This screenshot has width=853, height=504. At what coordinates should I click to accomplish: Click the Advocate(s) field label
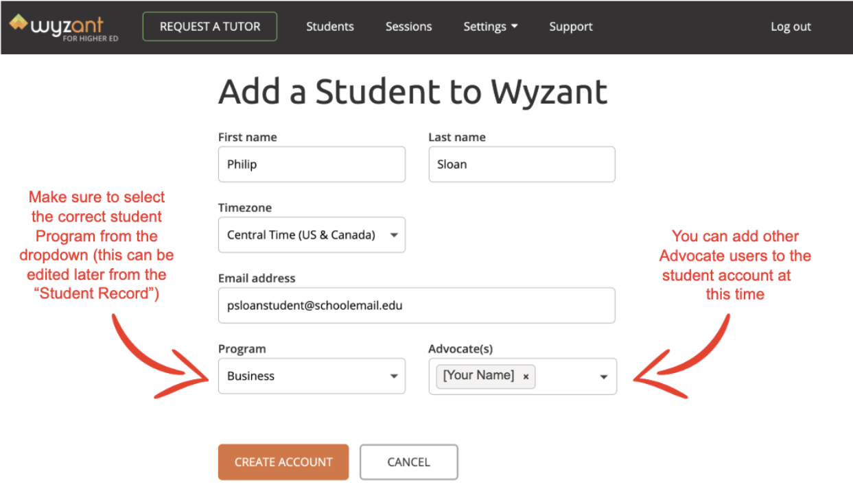coord(460,349)
